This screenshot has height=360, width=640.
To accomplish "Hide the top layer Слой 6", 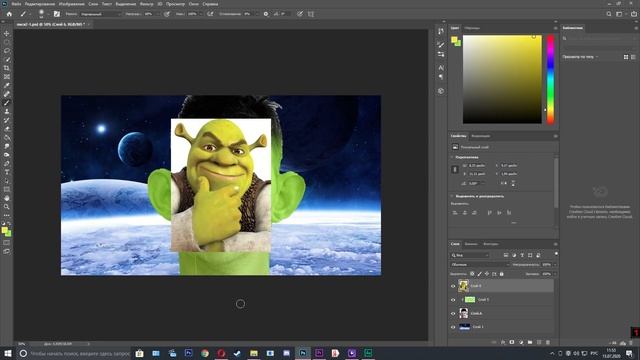I will 453,286.
